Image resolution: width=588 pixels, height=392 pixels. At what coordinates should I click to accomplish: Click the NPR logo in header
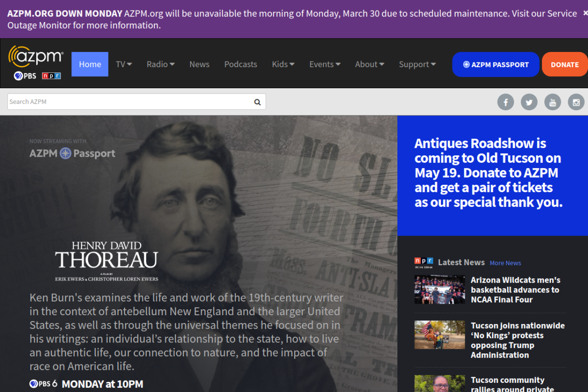click(51, 76)
